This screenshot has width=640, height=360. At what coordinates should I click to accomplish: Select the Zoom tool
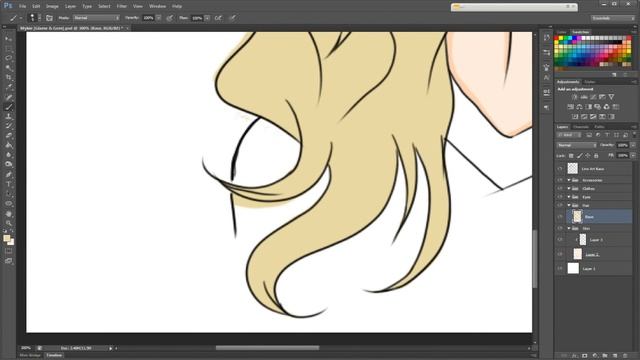tap(9, 223)
